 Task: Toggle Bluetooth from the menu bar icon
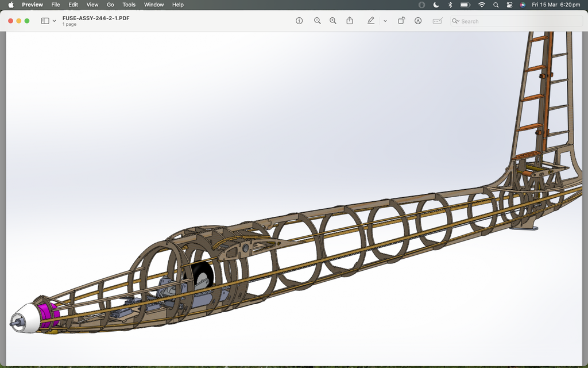450,5
